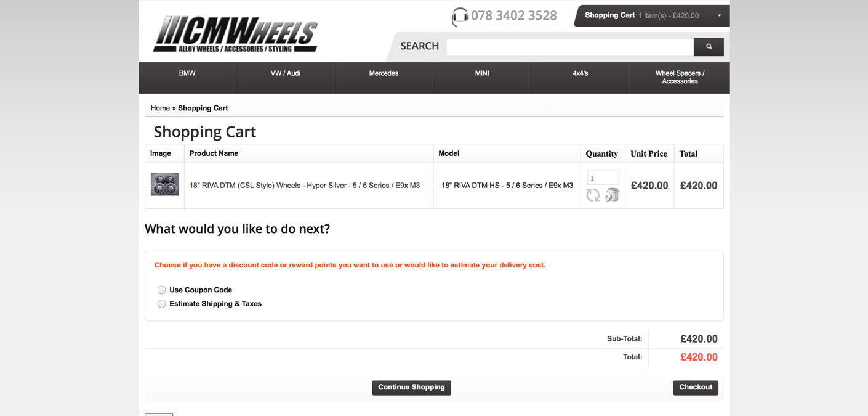Click the update quantity refresh icon
The width and height of the screenshot is (868, 416).
tap(593, 195)
